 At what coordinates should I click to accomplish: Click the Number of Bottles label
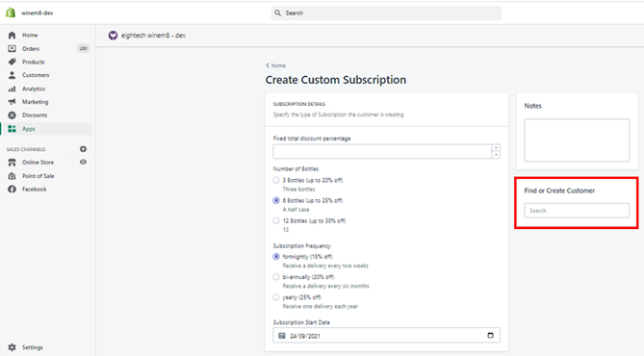[296, 168]
